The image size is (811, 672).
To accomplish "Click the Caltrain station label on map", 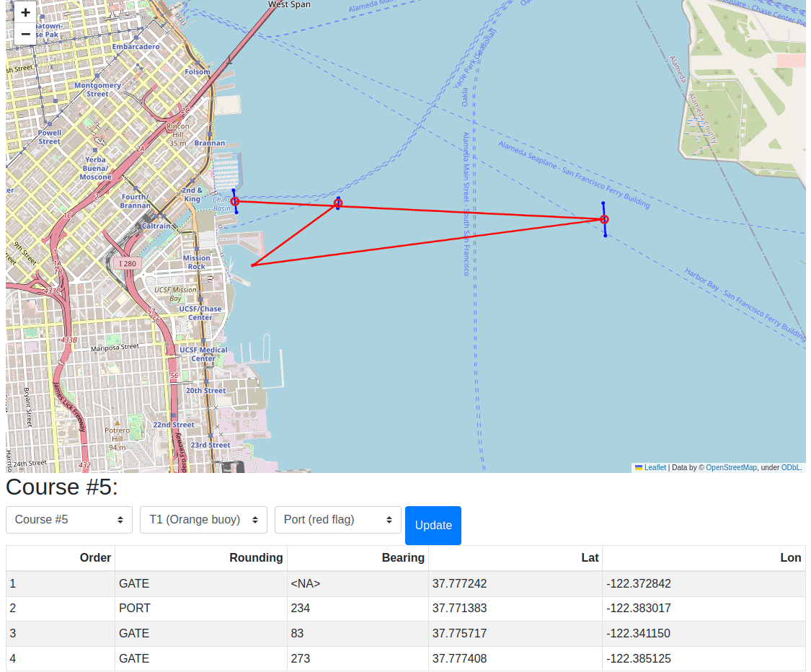I will [x=156, y=226].
